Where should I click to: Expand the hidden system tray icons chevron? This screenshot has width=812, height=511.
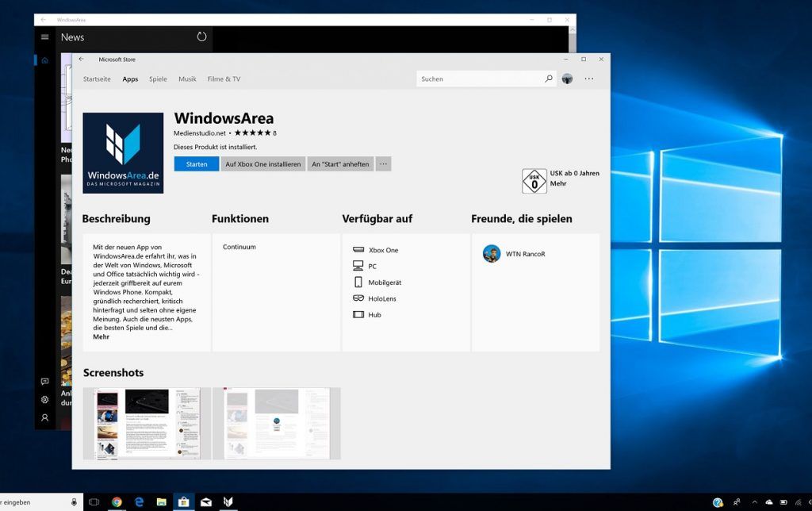(x=755, y=502)
